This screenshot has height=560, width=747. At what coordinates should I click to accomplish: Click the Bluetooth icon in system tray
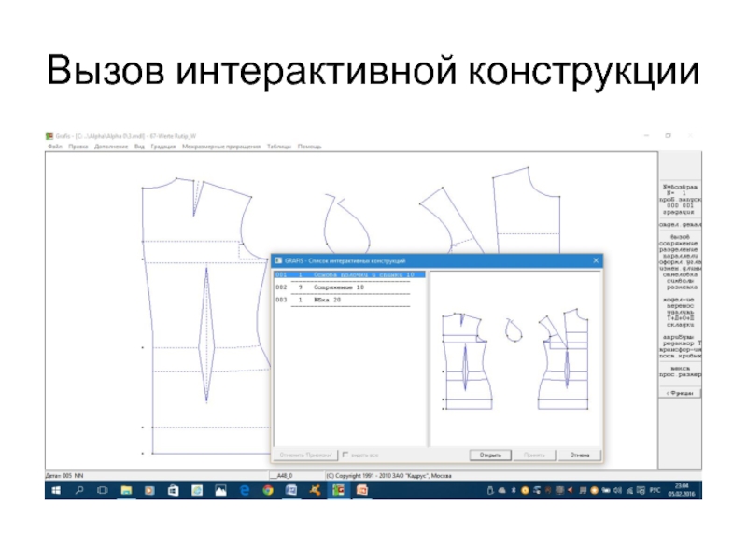[x=513, y=491]
